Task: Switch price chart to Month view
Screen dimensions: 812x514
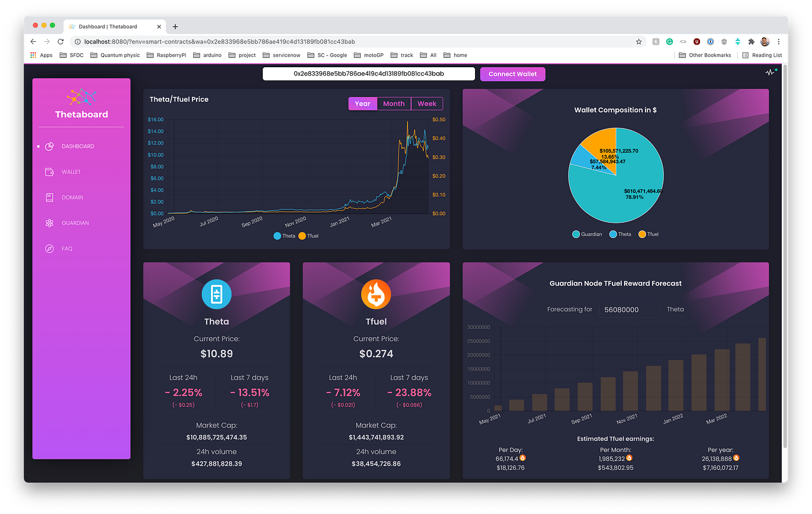Action: [394, 104]
